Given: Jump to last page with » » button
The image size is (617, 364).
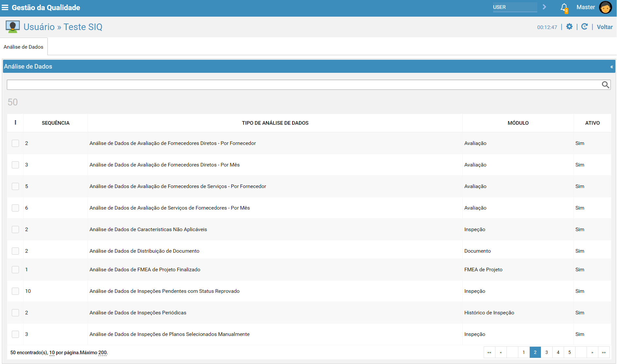Looking at the screenshot, I should tap(604, 352).
